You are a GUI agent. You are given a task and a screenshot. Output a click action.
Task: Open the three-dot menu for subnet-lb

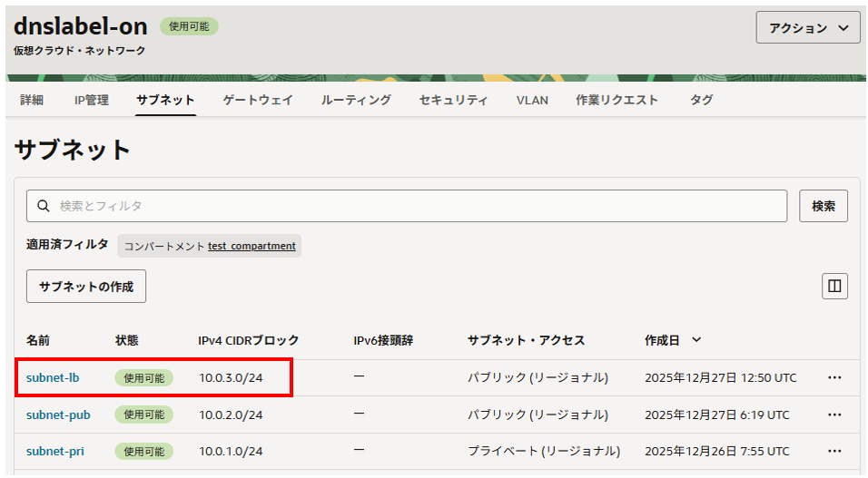(x=833, y=378)
